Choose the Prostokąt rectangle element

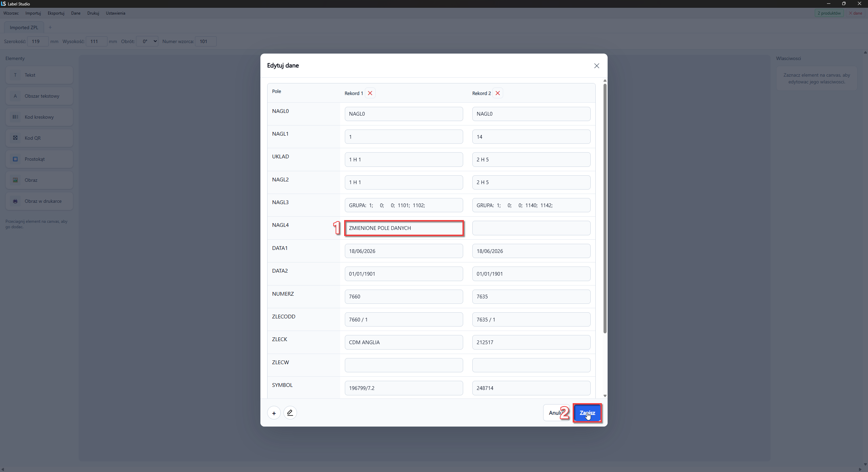tap(39, 159)
